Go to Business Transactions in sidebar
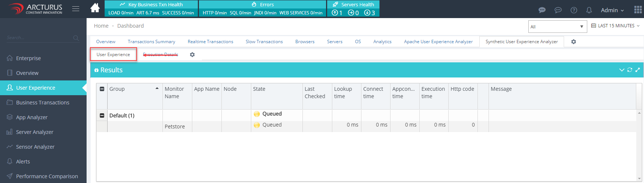The height and width of the screenshot is (183, 644). click(x=43, y=103)
